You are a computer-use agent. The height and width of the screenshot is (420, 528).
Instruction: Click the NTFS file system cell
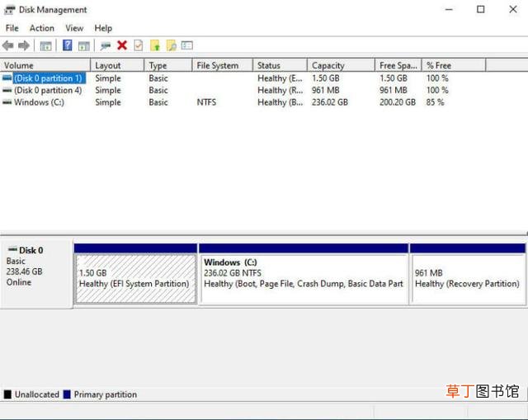(206, 102)
